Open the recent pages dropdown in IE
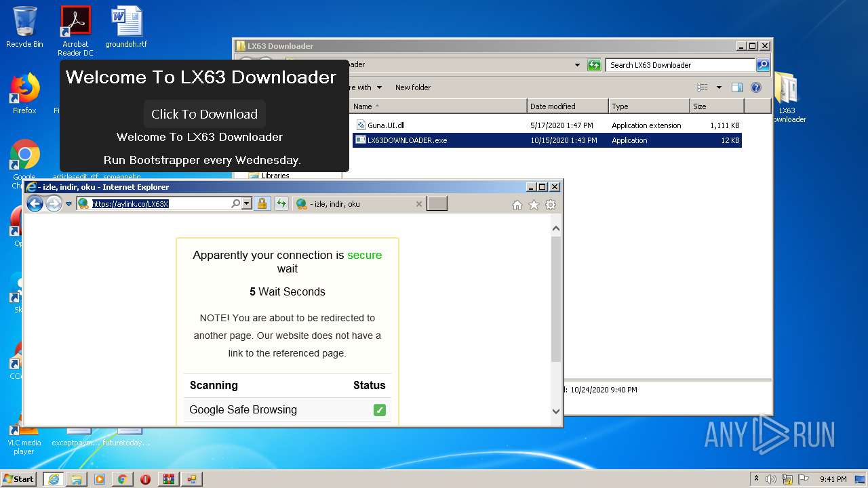Viewport: 868px width, 488px height. tap(68, 204)
